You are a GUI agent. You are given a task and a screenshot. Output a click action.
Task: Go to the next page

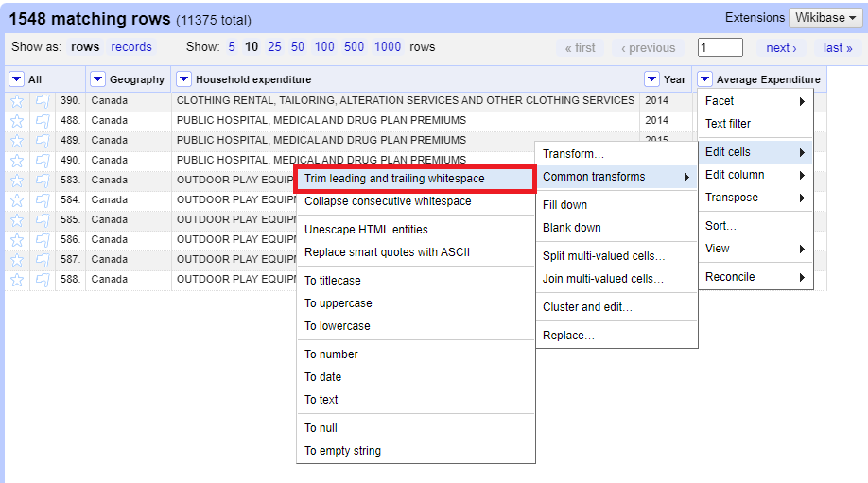(781, 48)
